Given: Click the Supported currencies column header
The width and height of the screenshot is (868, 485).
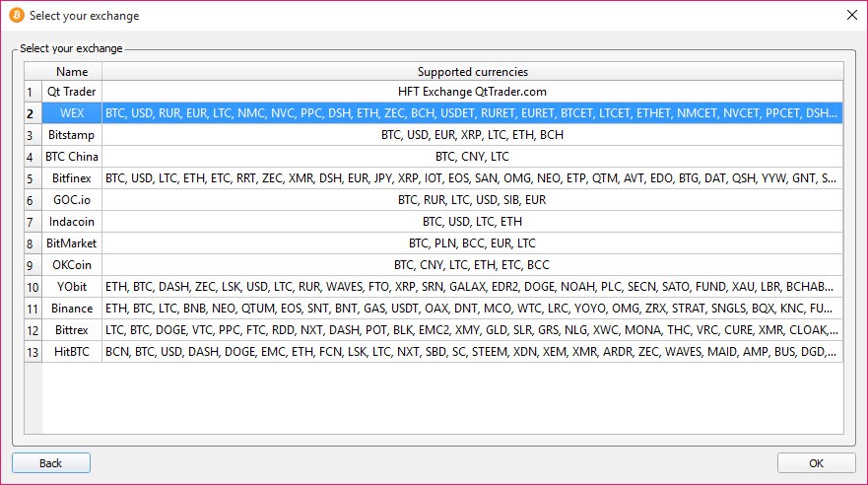Looking at the screenshot, I should click(x=473, y=71).
